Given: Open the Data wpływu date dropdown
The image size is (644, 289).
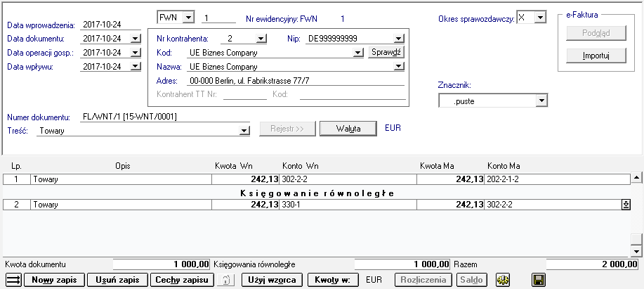Looking at the screenshot, I should (x=136, y=67).
